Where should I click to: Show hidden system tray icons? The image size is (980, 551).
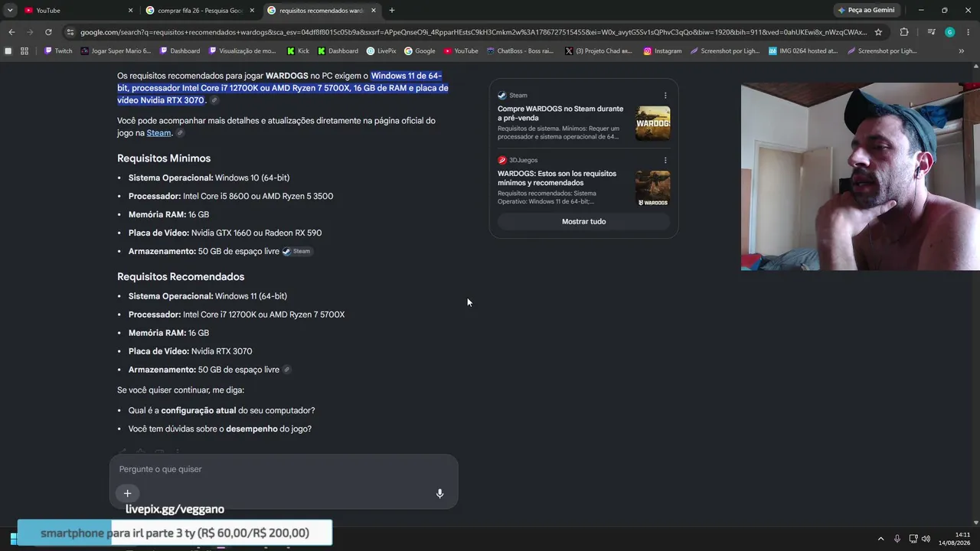click(x=880, y=539)
